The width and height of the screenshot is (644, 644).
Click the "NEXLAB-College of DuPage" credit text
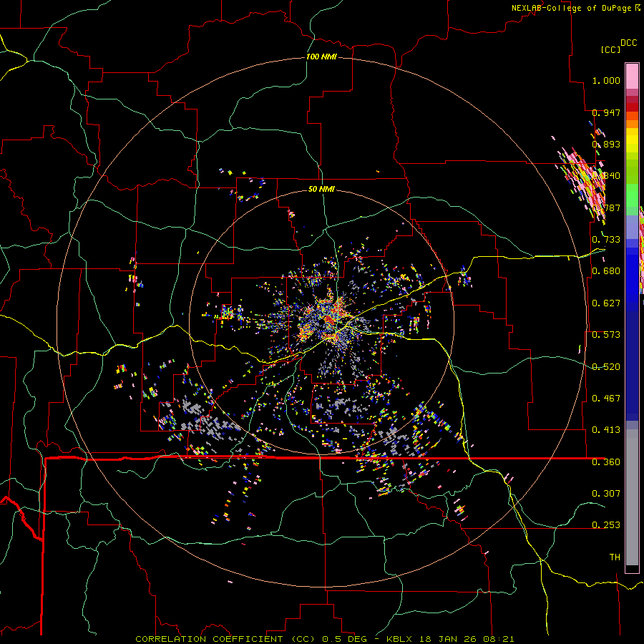[571, 8]
